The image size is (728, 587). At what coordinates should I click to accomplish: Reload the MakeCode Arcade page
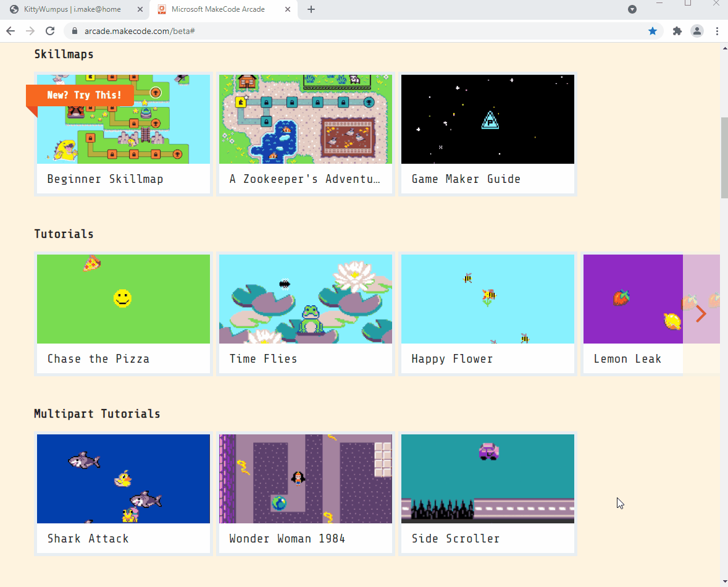(50, 30)
